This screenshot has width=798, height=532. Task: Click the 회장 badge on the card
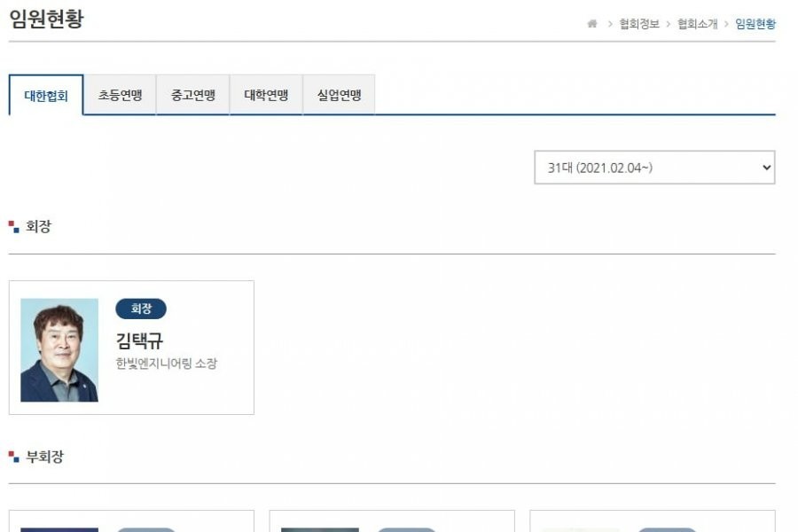[141, 309]
